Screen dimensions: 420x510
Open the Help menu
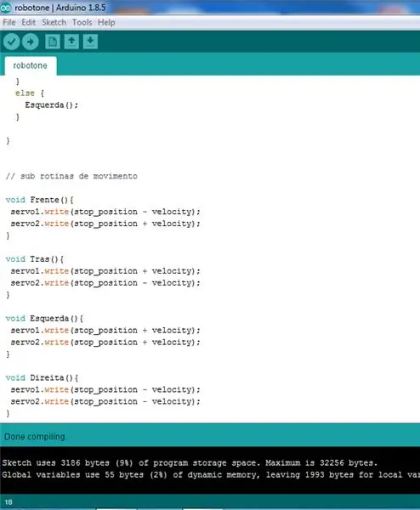click(106, 22)
